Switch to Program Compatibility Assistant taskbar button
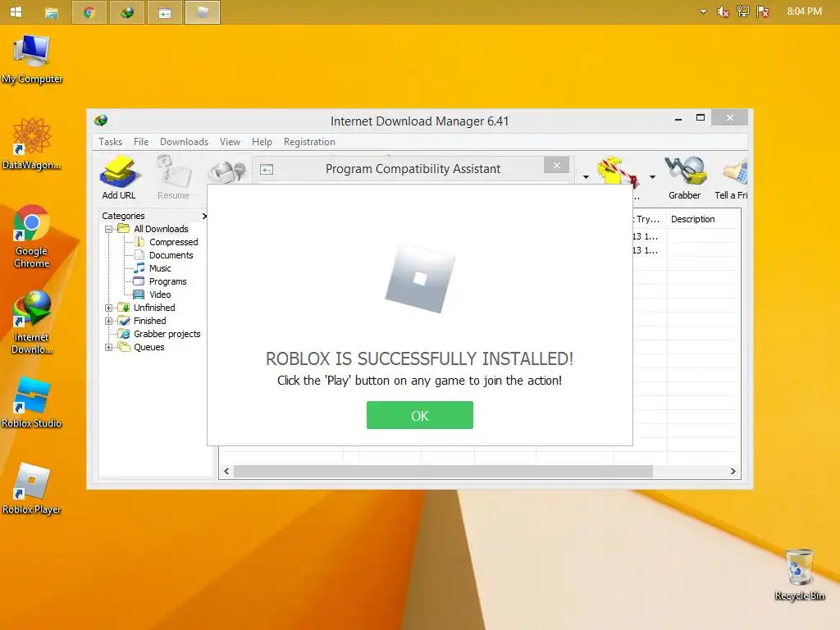The height and width of the screenshot is (630, 840). click(164, 12)
